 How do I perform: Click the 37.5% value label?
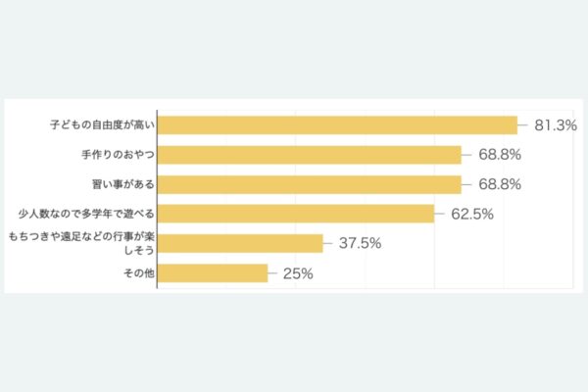pos(360,243)
